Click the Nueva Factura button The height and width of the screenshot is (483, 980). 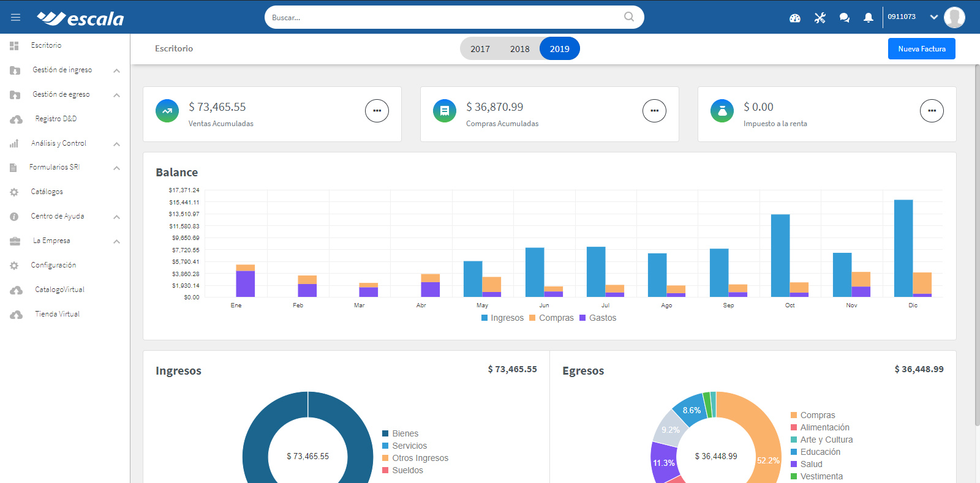pyautogui.click(x=922, y=49)
